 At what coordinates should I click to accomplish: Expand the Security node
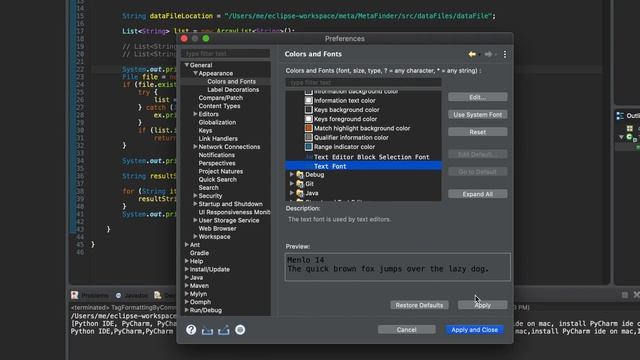(196, 196)
